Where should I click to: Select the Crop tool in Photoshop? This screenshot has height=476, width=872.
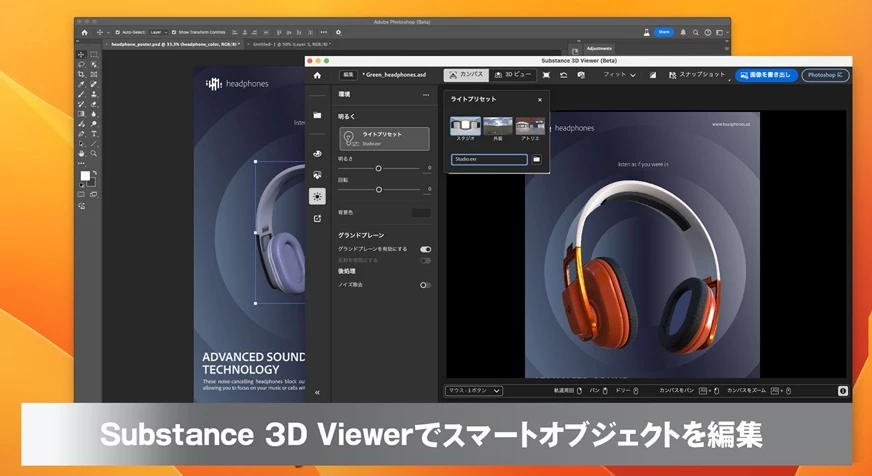tap(81, 75)
